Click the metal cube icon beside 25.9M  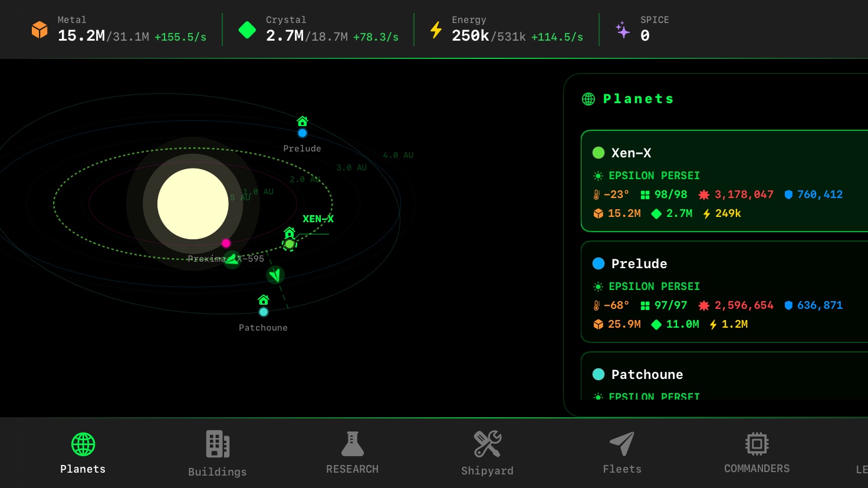pyautogui.click(x=598, y=324)
